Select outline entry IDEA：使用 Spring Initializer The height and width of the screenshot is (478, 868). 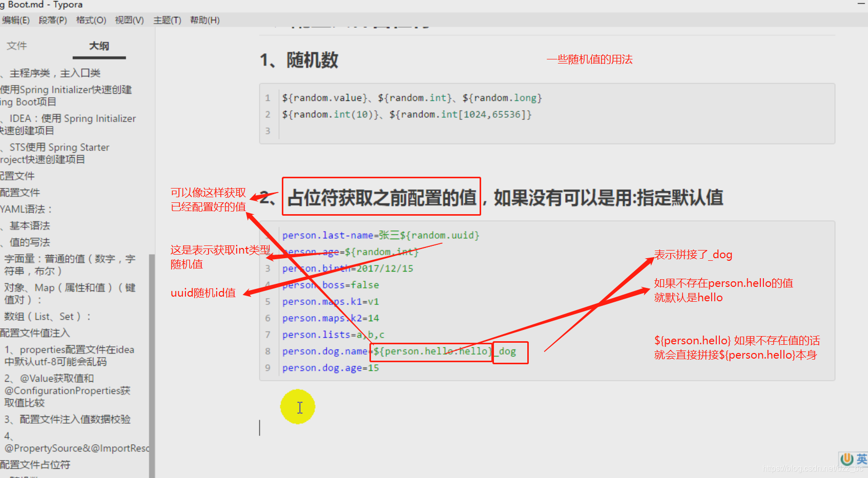pyautogui.click(x=68, y=124)
